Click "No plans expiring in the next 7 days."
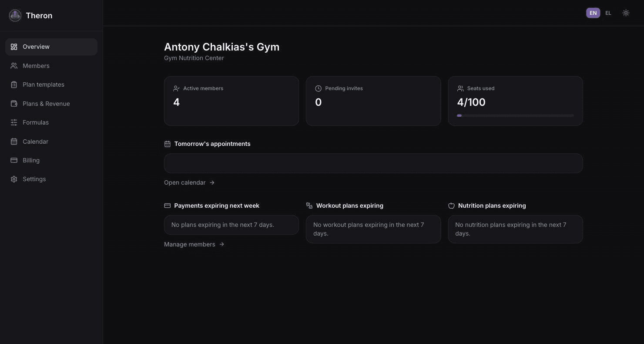Screen dimensions: 644x344 click(x=223, y=225)
